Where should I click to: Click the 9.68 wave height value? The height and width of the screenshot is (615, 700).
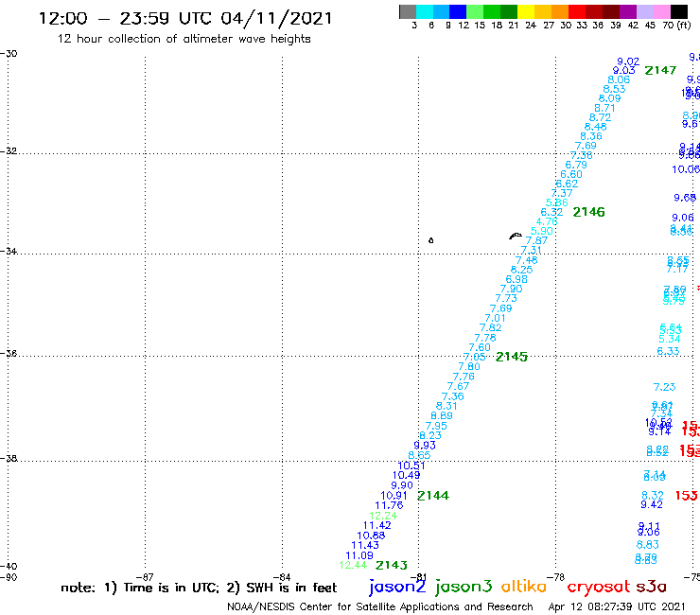point(685,198)
